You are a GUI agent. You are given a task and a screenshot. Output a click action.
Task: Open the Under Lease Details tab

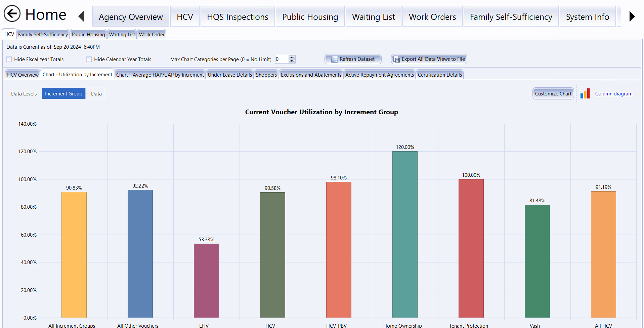pos(230,75)
